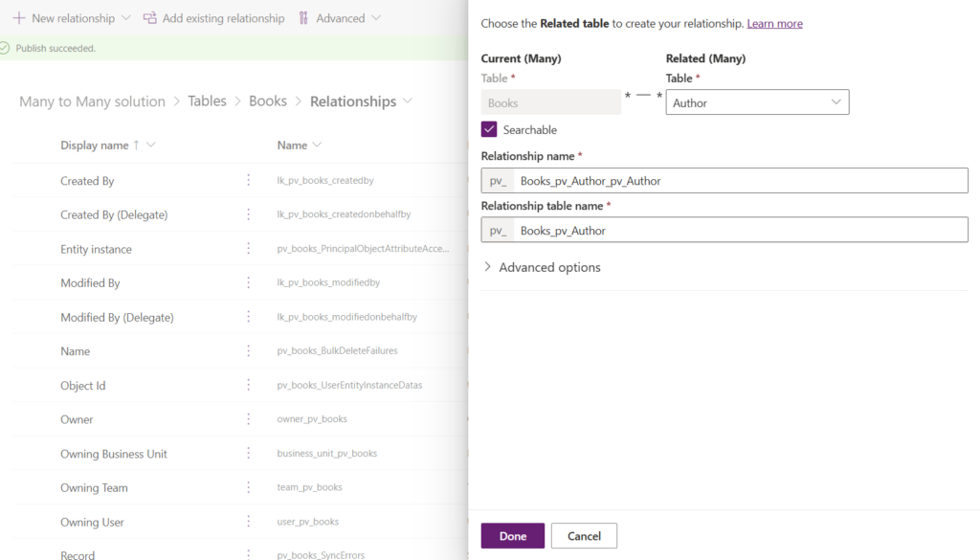This screenshot has height=560, width=980.
Task: Click the team_pv_books name cell
Action: (x=309, y=487)
